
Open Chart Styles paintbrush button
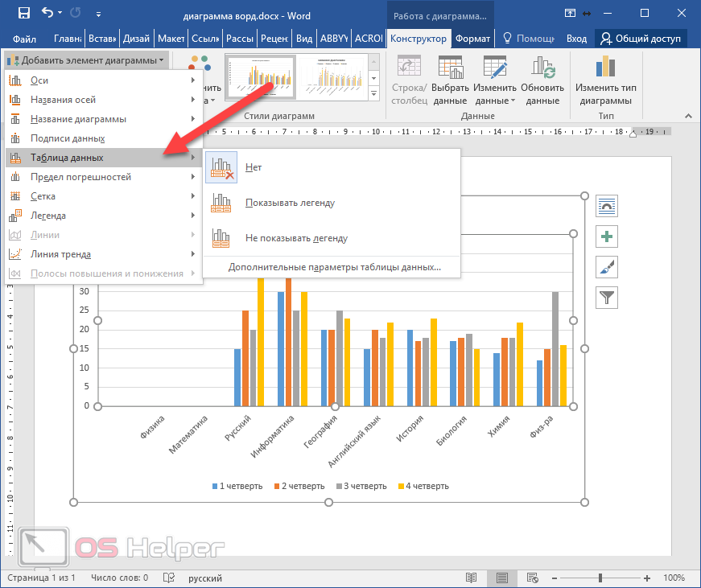[x=606, y=267]
